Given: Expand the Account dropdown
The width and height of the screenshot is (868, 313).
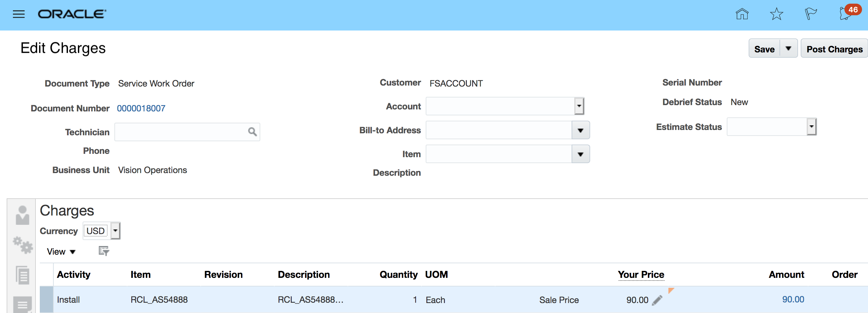Looking at the screenshot, I should (x=579, y=106).
